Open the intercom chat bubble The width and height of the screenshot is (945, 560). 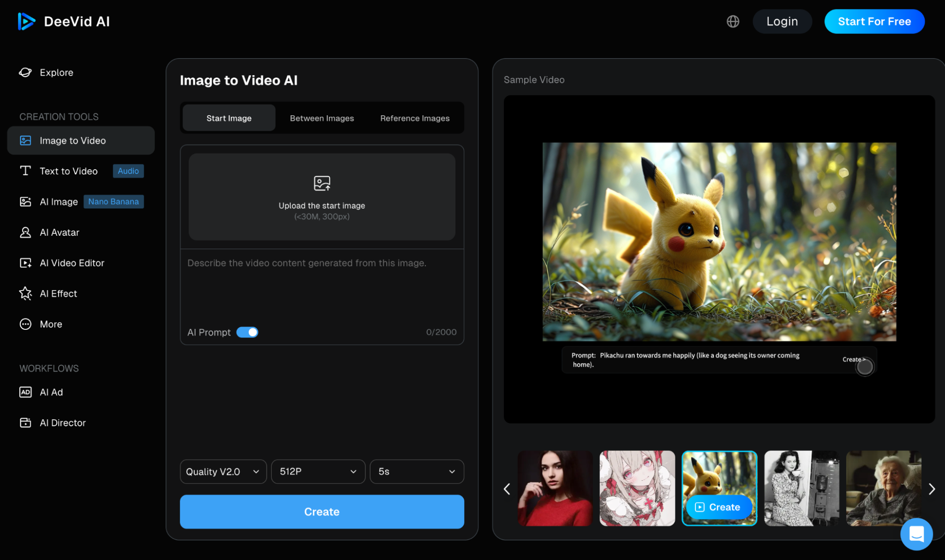tap(916, 534)
